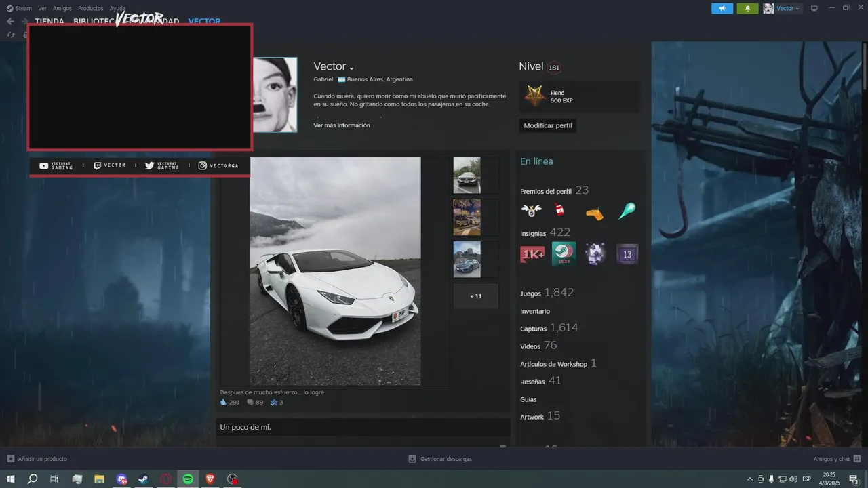868x488 pixels.
Task: Open the green bell notifications icon
Action: click(747, 8)
